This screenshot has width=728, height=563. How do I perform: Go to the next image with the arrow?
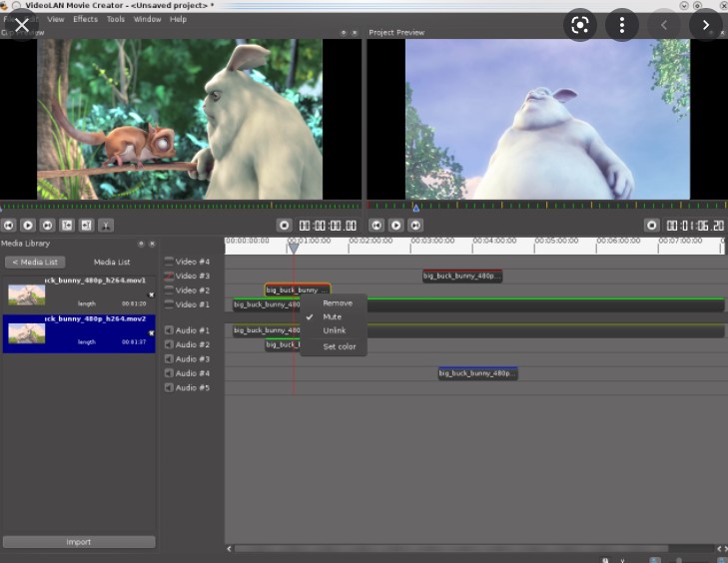[705, 25]
